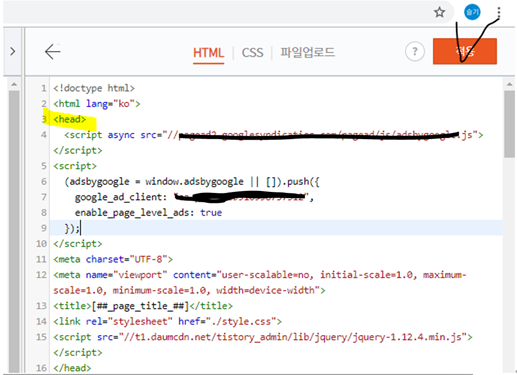Switch to the CSS tab
The height and width of the screenshot is (375, 517).
pos(252,53)
